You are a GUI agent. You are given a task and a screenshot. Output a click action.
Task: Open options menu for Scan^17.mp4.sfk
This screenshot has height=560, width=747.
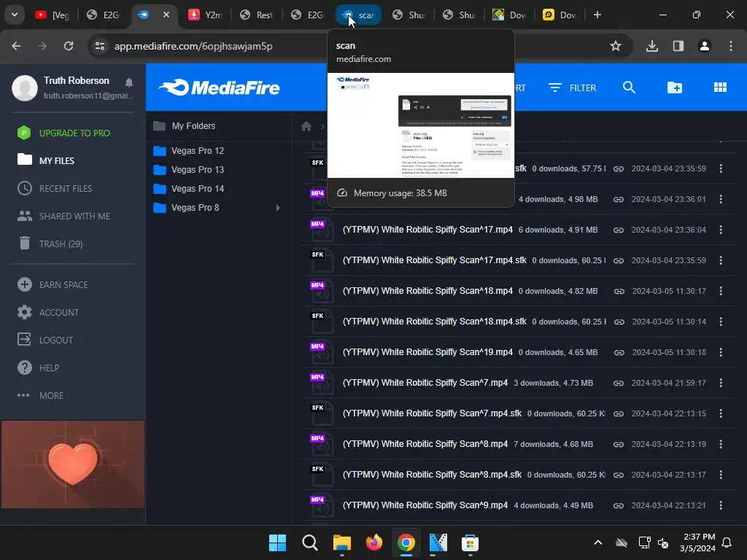721,260
